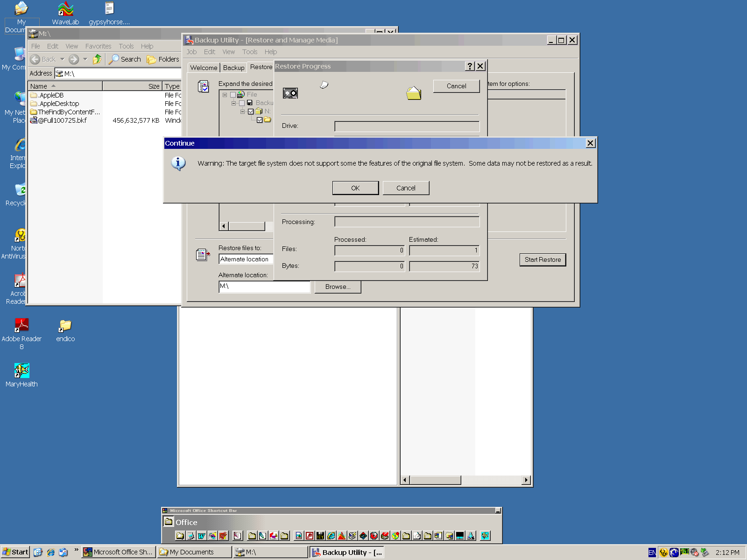Open Microsoft Word from Office Shortcut Bar

202,536
